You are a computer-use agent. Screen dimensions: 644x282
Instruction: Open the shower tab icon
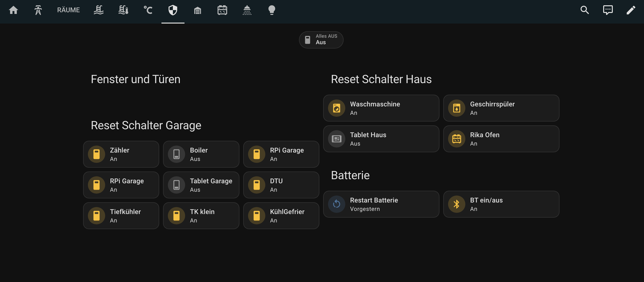[247, 10]
